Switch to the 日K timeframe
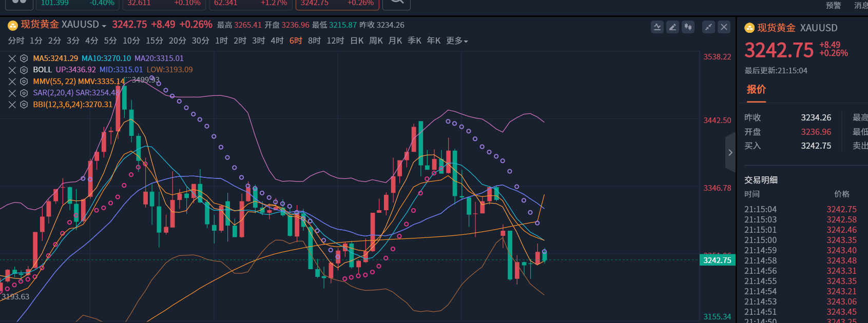Viewport: 868px width, 323px height. click(x=357, y=41)
